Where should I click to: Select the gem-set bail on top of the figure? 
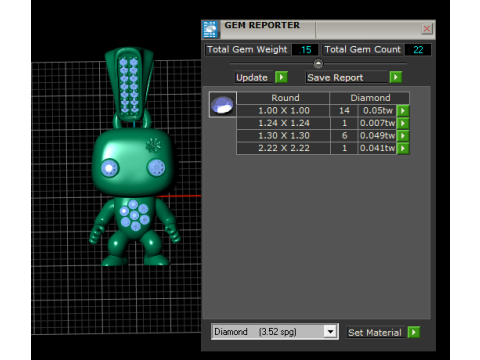coord(129,85)
